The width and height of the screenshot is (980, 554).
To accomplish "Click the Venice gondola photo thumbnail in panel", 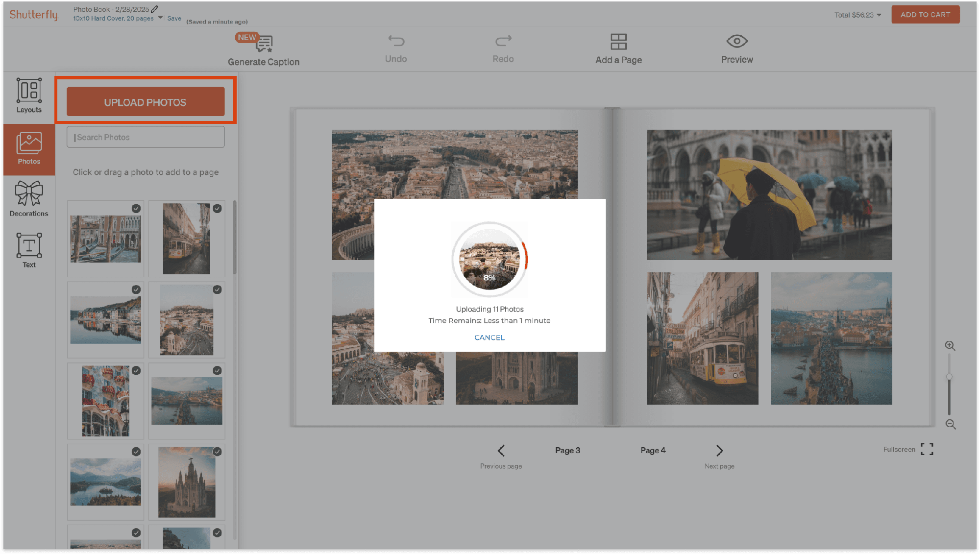I will coord(105,239).
